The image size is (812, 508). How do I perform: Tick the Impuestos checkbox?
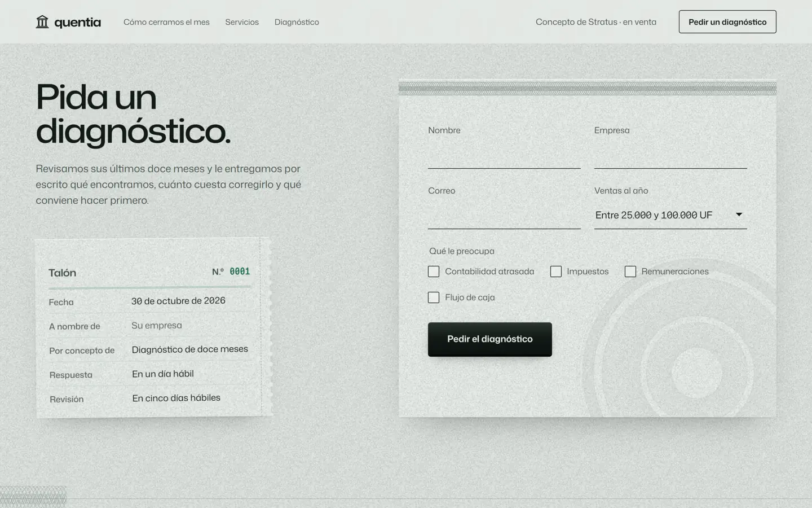click(556, 271)
